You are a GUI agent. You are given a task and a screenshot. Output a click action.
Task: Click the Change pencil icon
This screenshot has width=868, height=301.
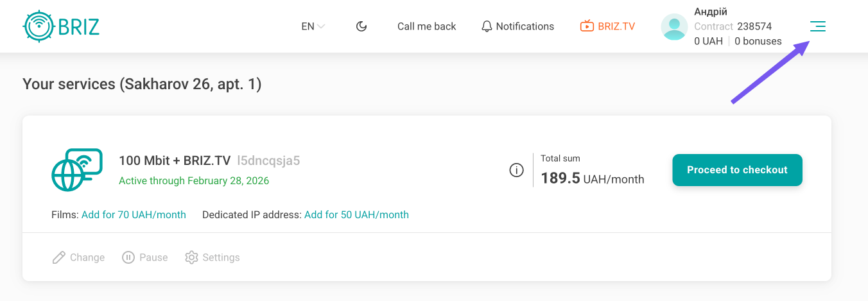(59, 257)
